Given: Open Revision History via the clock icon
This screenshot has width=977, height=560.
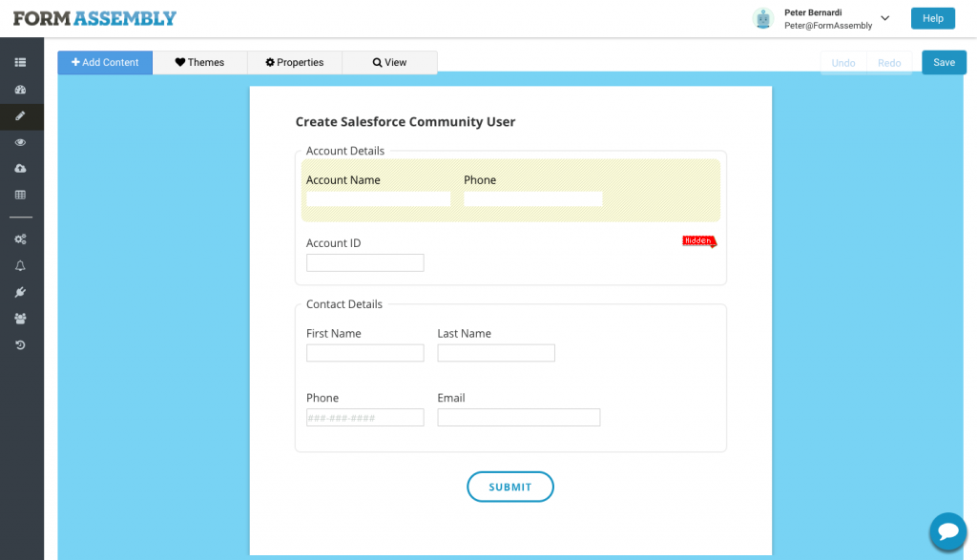Looking at the screenshot, I should [21, 344].
